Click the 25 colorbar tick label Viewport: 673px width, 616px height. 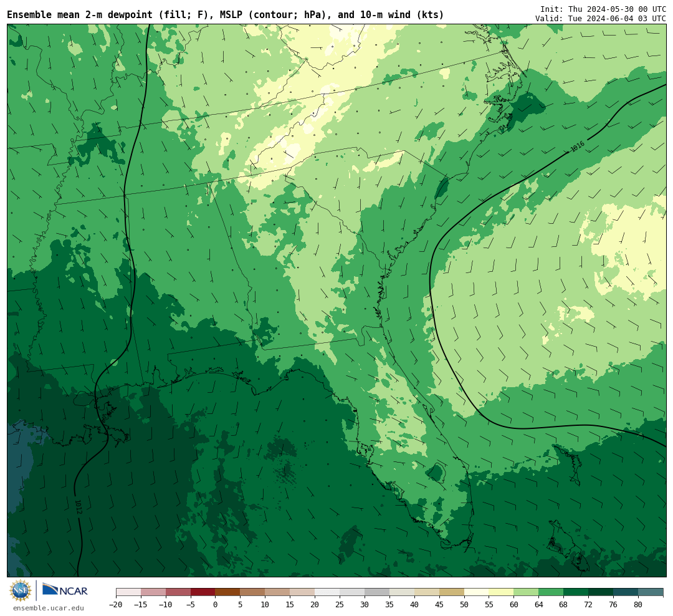pos(340,604)
